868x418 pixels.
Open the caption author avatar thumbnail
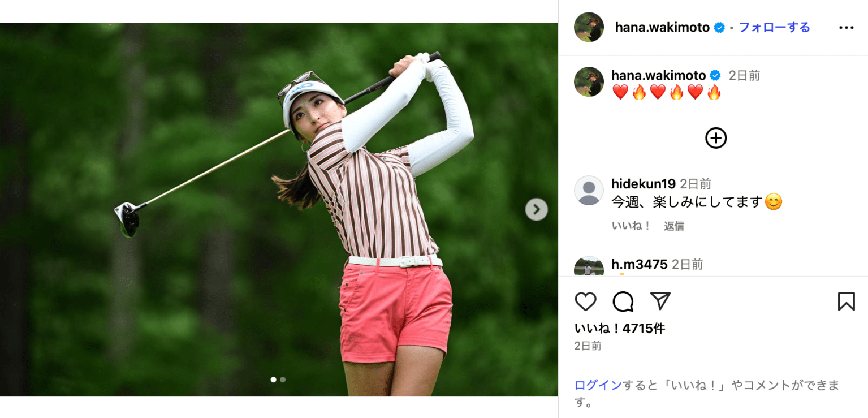(x=589, y=81)
